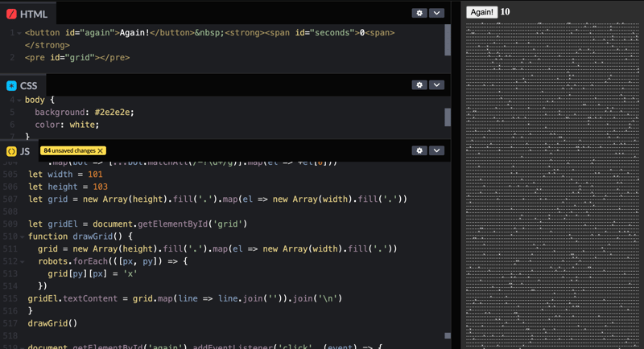
Task: Collapse the button tag fold arrow in HTML
Action: tap(20, 33)
